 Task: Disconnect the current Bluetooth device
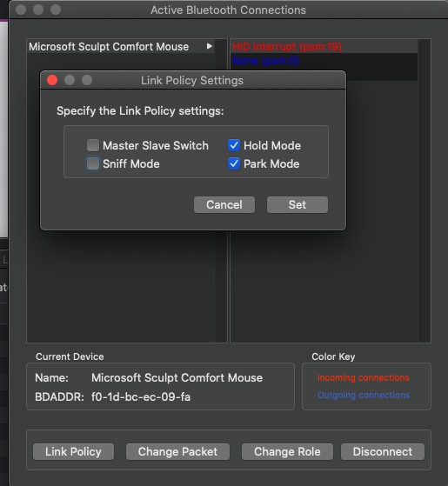383,451
